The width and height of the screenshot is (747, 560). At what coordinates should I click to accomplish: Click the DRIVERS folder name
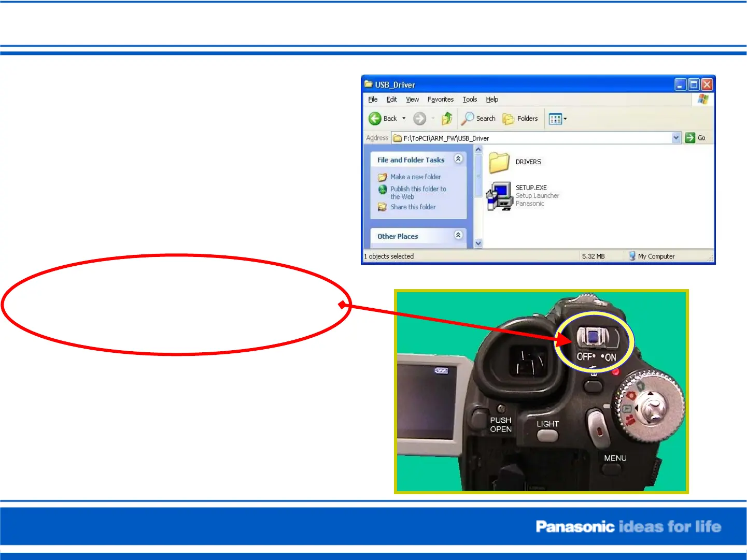coord(528,162)
